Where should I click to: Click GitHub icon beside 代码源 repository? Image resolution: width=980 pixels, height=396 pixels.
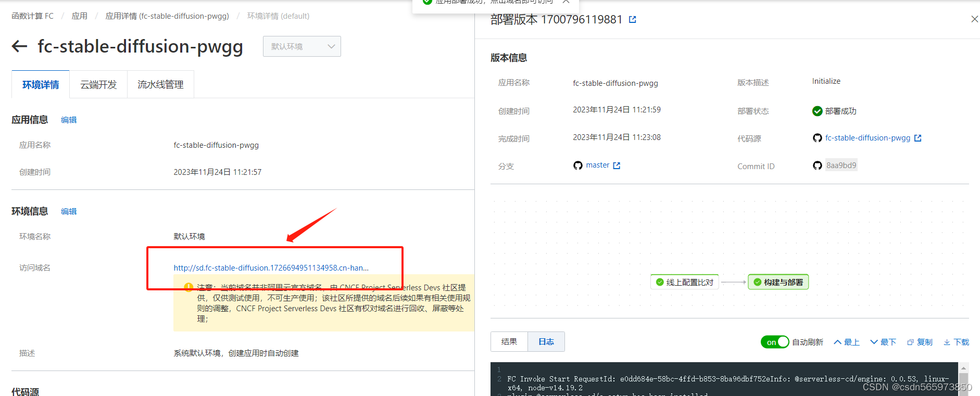pyautogui.click(x=818, y=138)
